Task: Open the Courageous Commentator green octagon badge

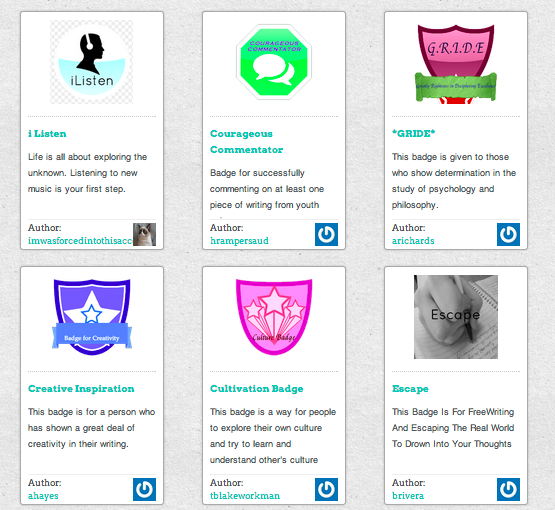Action: tap(274, 62)
